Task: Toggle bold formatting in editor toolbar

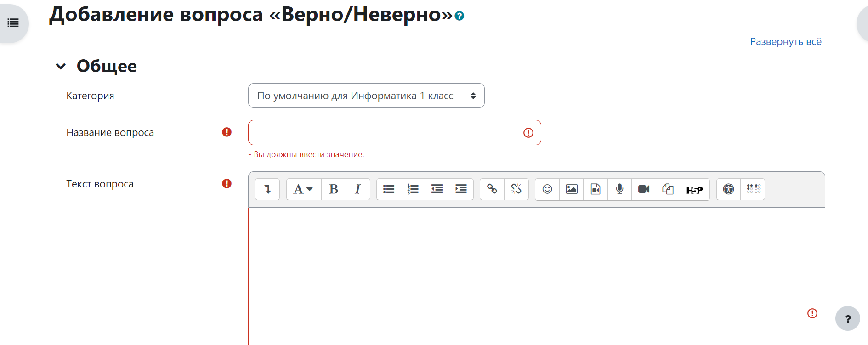Action: click(x=334, y=189)
